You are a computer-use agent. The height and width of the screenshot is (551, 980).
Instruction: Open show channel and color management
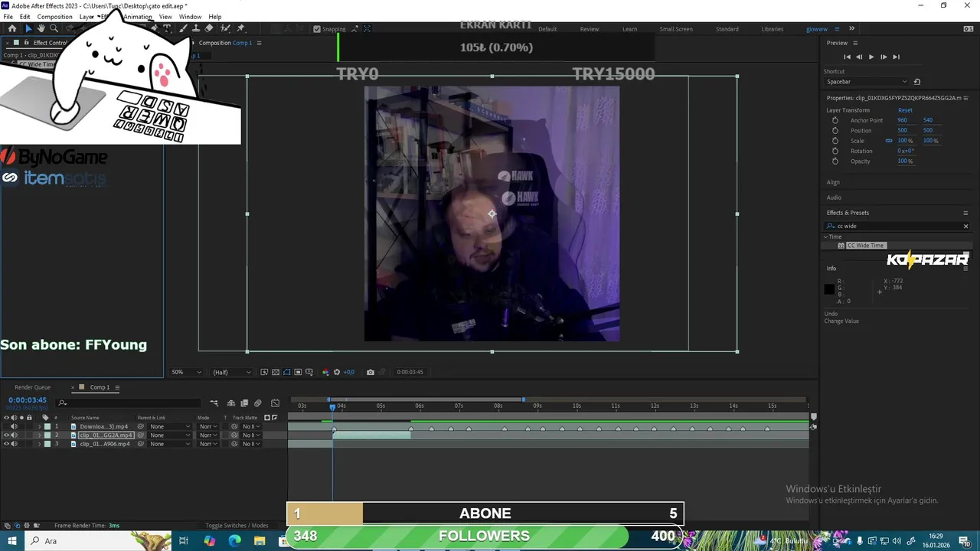point(325,372)
